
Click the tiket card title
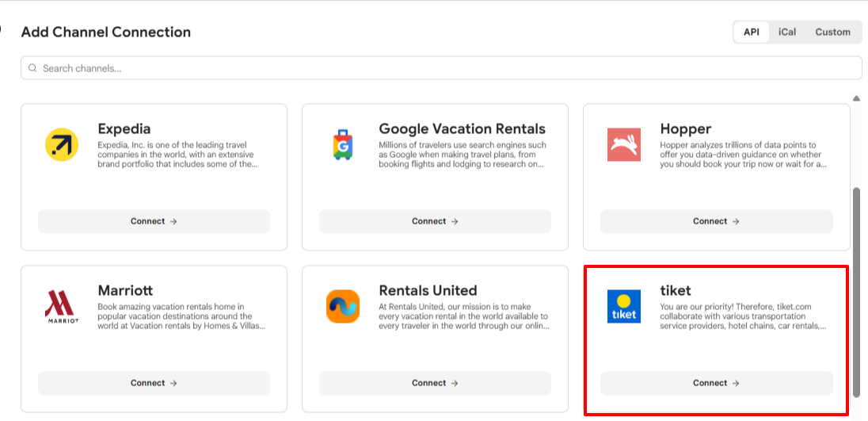point(676,290)
